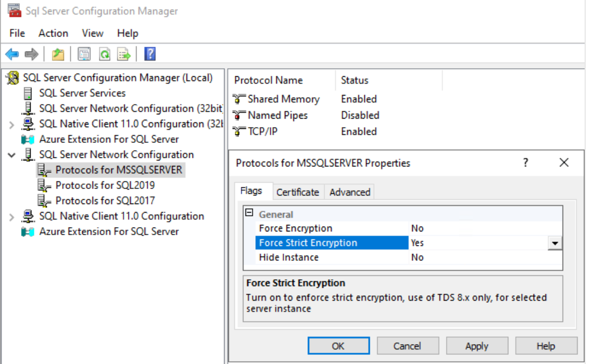
Task: Select SQL Server Services in tree
Action: 82,93
